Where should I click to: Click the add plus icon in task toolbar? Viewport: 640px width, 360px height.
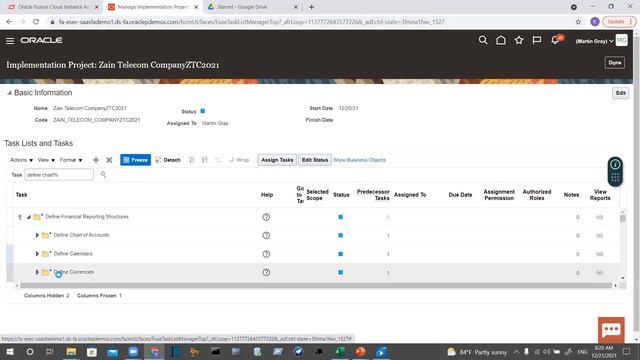tap(96, 160)
